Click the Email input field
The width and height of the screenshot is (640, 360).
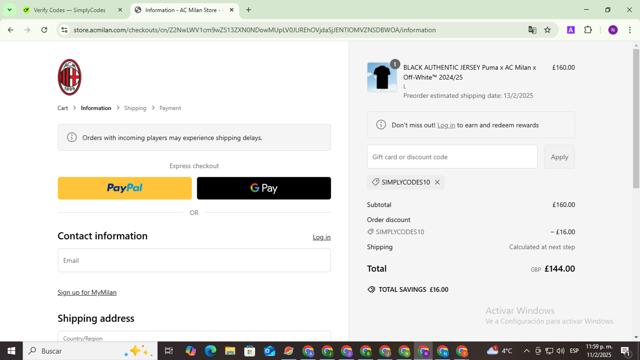click(x=194, y=260)
